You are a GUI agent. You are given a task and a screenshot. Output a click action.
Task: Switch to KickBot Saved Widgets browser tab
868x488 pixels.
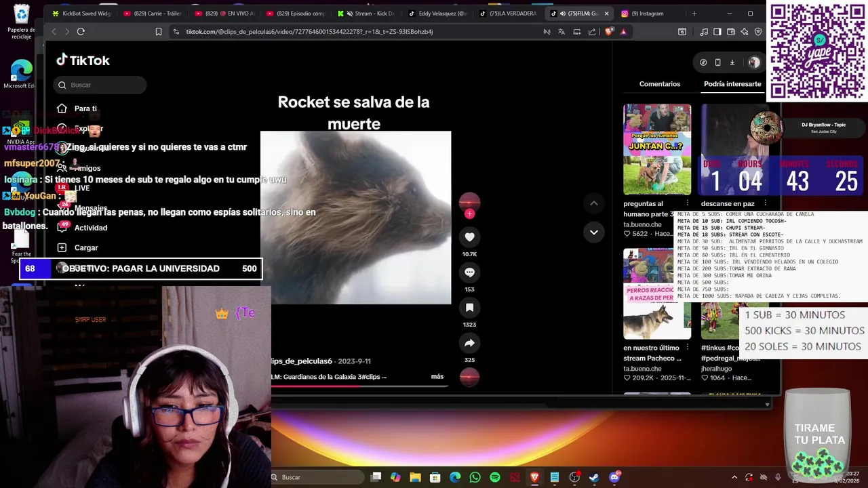pyautogui.click(x=81, y=14)
